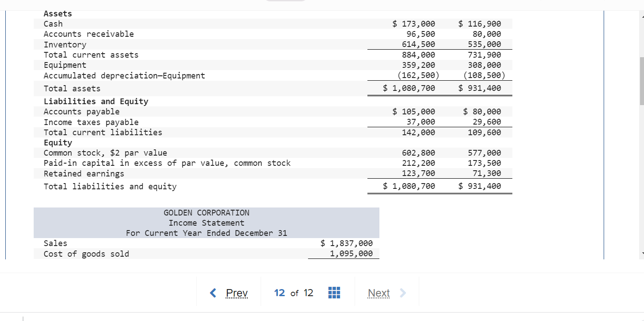
Task: Click the prior-year current liabilities value 109,600
Action: coord(485,133)
